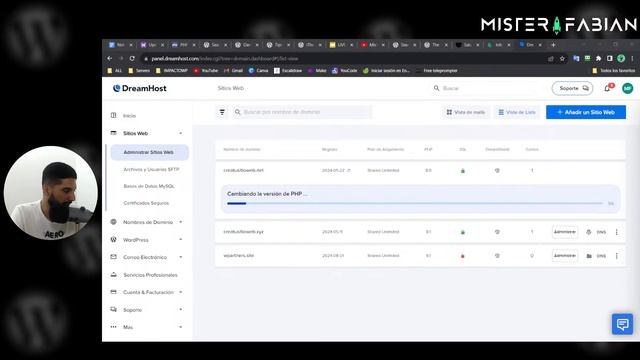Open DNS link in .xyz row
640x360 pixels.
coord(601,232)
